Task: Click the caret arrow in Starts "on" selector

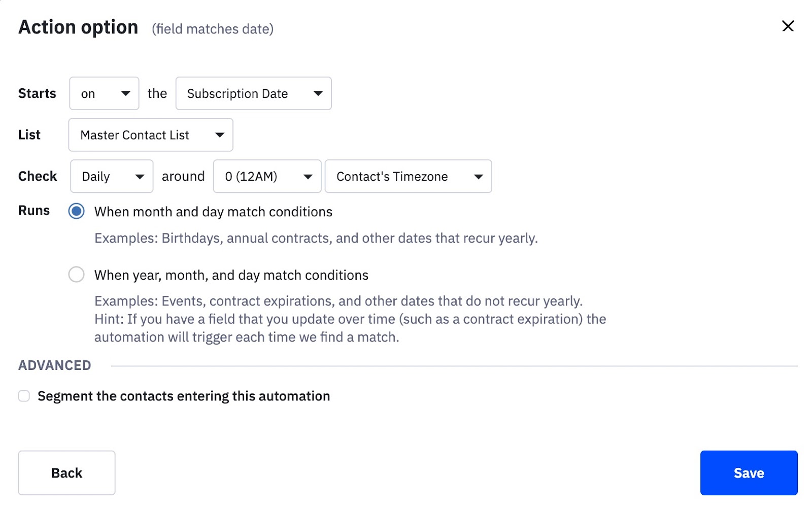Action: point(125,93)
